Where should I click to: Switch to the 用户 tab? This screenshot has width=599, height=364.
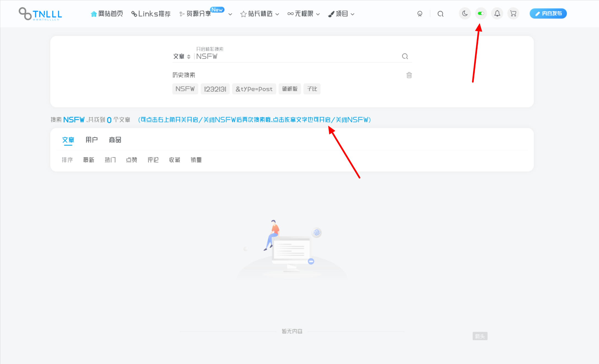[x=91, y=140]
